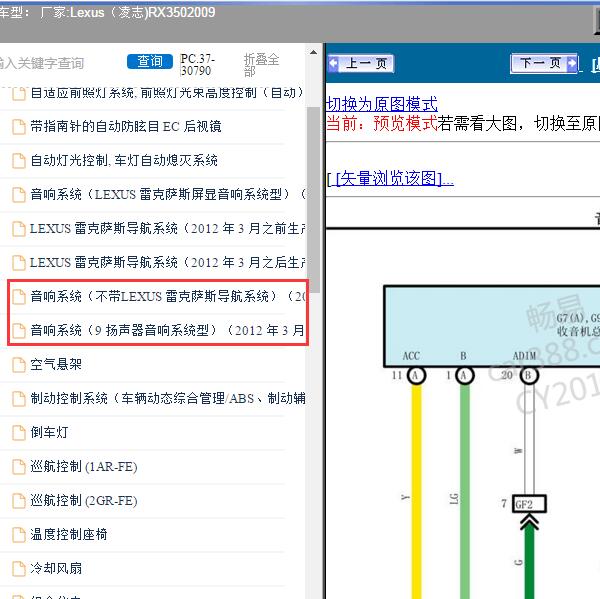Click document icon beside 冷却风扇
Viewport: 600px width, 599px height.
point(18,569)
